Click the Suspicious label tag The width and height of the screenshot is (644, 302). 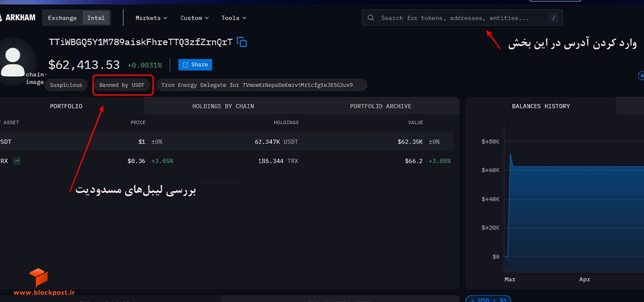[x=66, y=85]
